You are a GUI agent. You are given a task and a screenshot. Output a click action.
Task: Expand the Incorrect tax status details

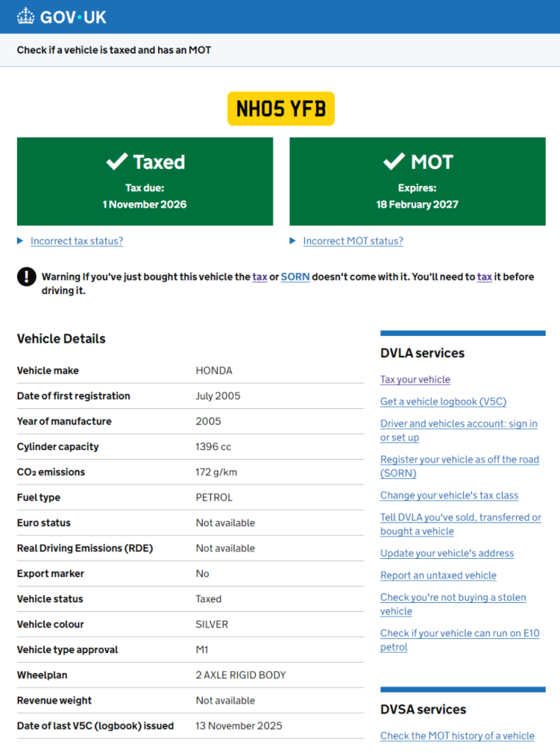(x=76, y=241)
